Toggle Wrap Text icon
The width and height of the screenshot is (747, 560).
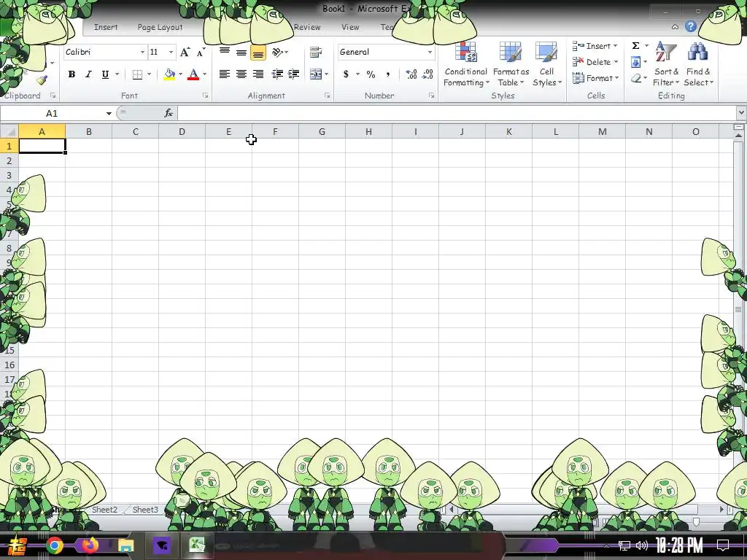(x=315, y=52)
